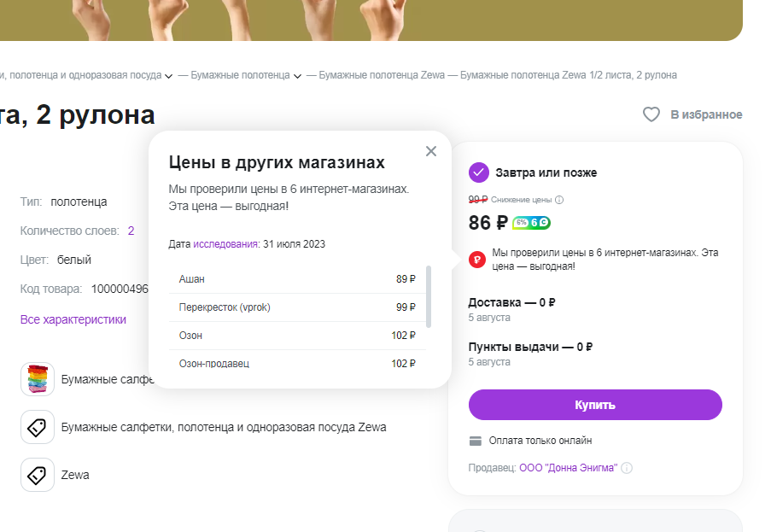Click the red ruble price-check icon
771x532 pixels.
click(477, 259)
